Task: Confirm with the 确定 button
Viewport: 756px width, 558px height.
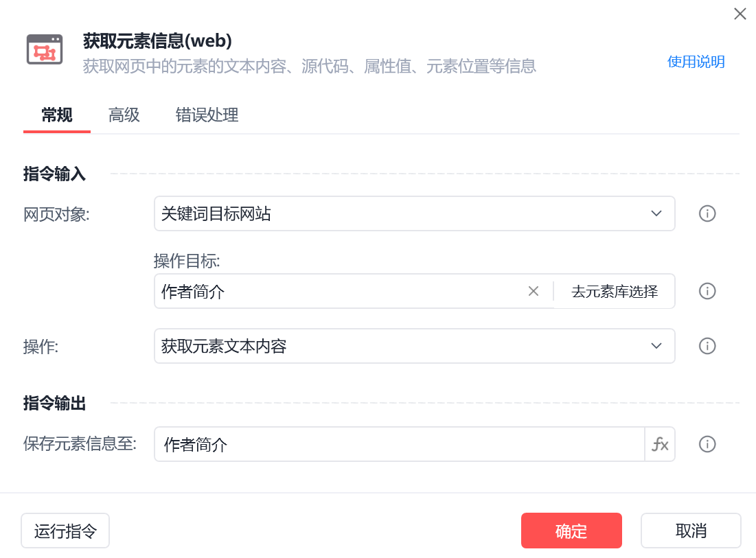Action: pyautogui.click(x=571, y=531)
